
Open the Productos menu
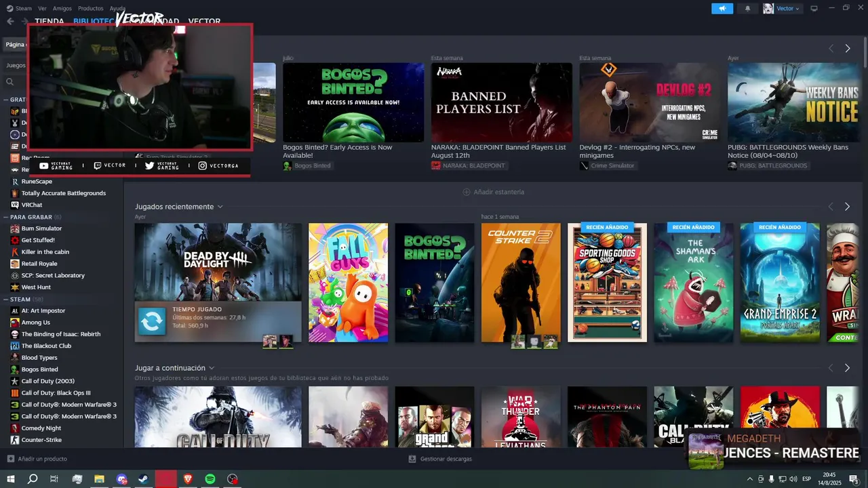90,8
